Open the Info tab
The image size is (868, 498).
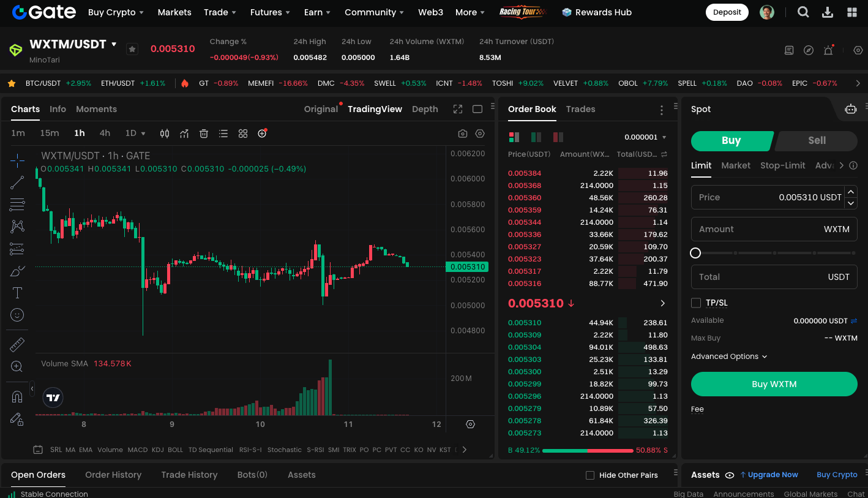(x=58, y=109)
